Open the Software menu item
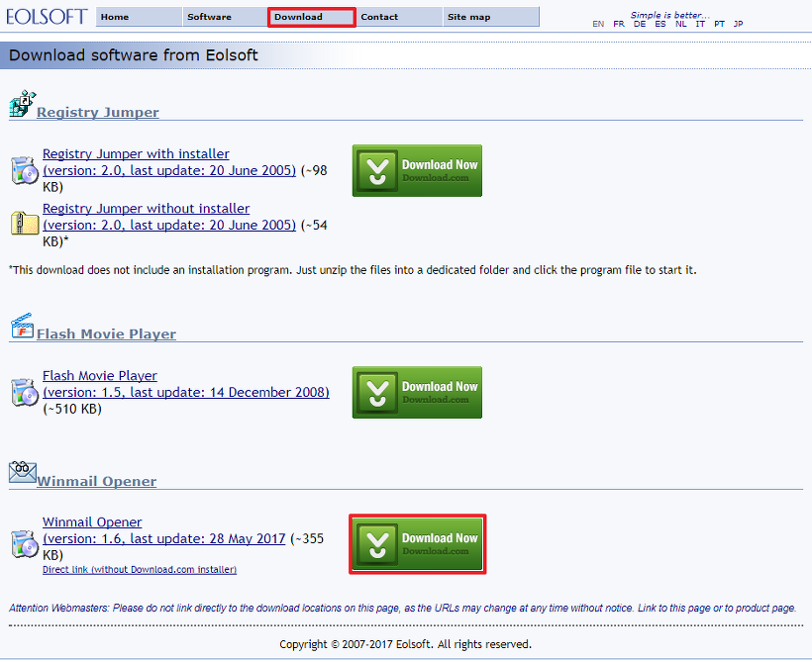The image size is (812, 662). click(225, 17)
